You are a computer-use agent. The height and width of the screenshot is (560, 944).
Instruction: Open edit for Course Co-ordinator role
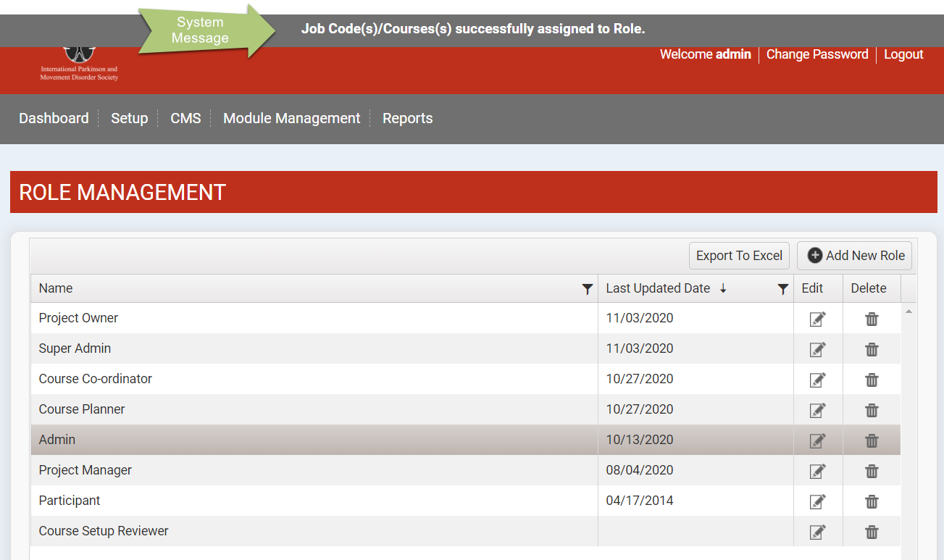pos(817,380)
